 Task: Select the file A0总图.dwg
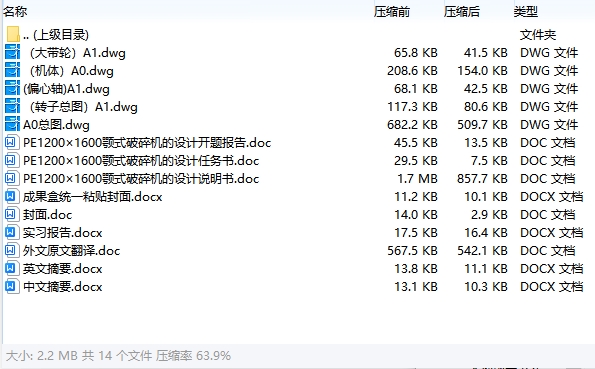[56, 125]
